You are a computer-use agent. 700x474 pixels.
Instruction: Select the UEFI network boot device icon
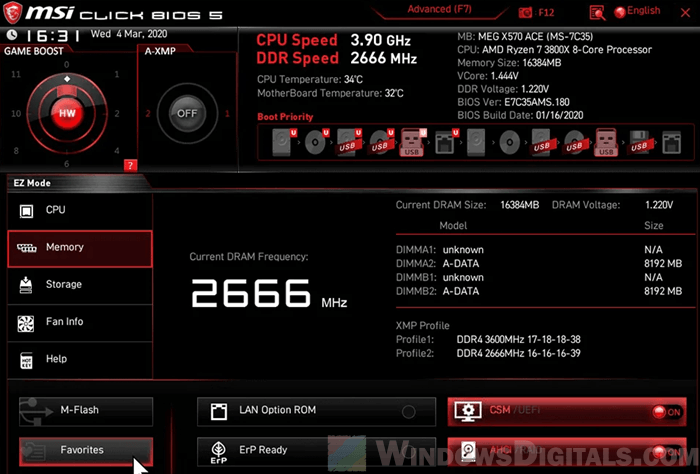coord(446,142)
